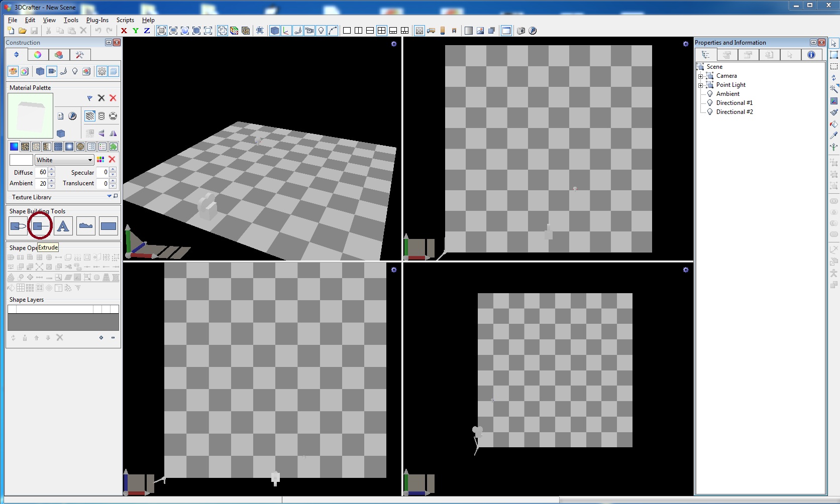840x504 pixels.
Task: Create a new scene with the New icon
Action: tap(11, 31)
